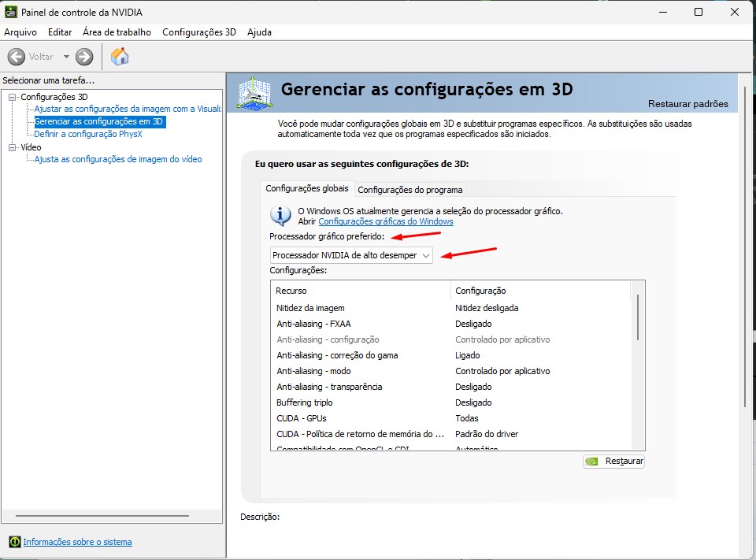Open the home page icon in the toolbar

coord(120,56)
